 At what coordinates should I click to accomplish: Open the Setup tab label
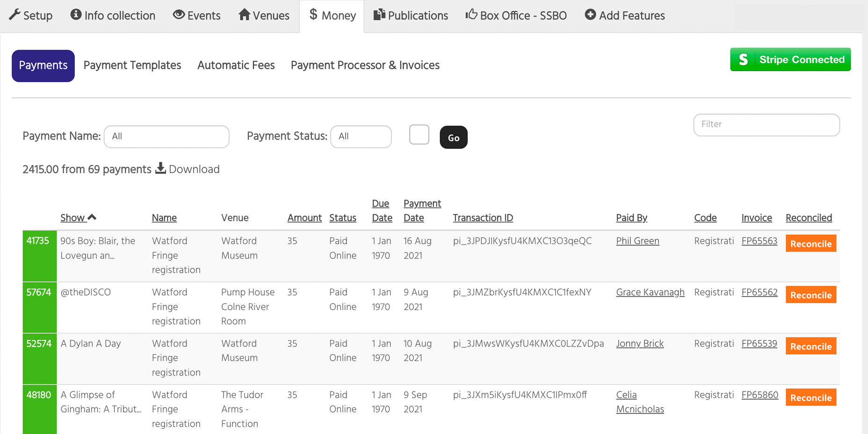38,15
